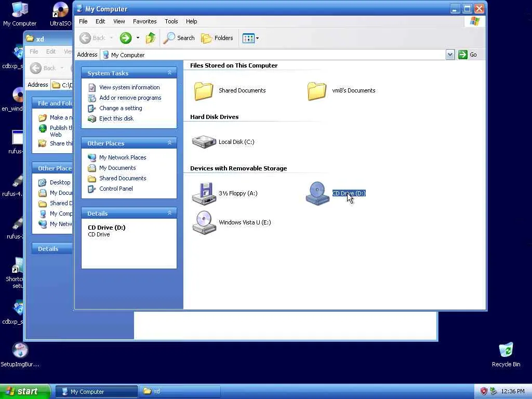Click Share this folder link in xd window

(61, 143)
